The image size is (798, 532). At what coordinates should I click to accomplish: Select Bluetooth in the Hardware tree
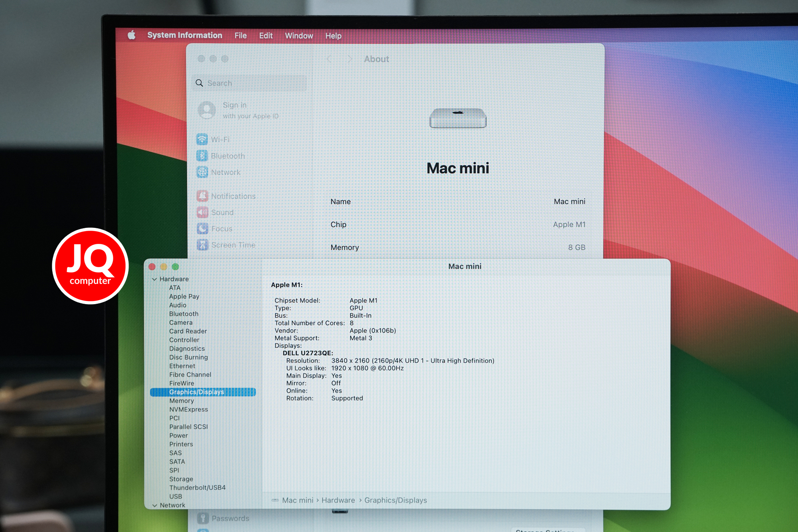(x=184, y=314)
